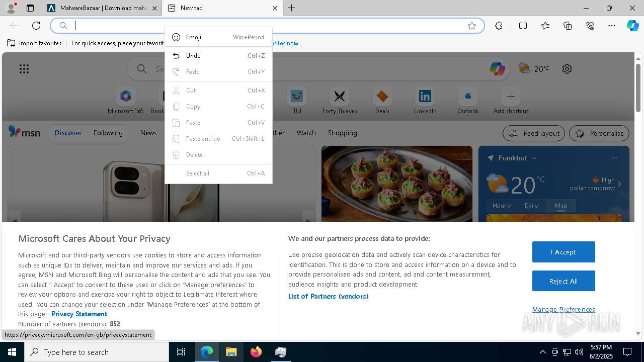The height and width of the screenshot is (362, 644).
Task: Open the Favorites list icon
Action: pyautogui.click(x=545, y=26)
